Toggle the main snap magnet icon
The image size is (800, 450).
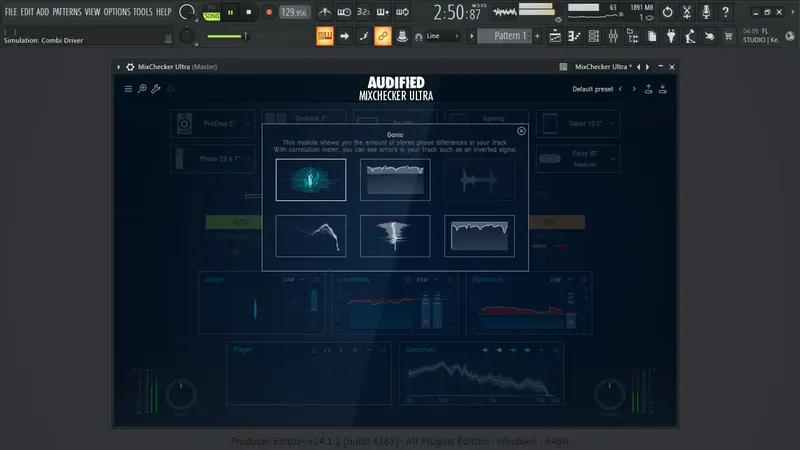pyautogui.click(x=418, y=37)
